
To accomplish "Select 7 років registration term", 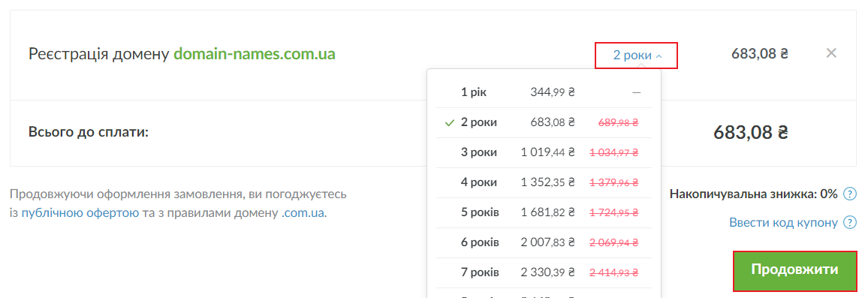I will click(x=544, y=272).
